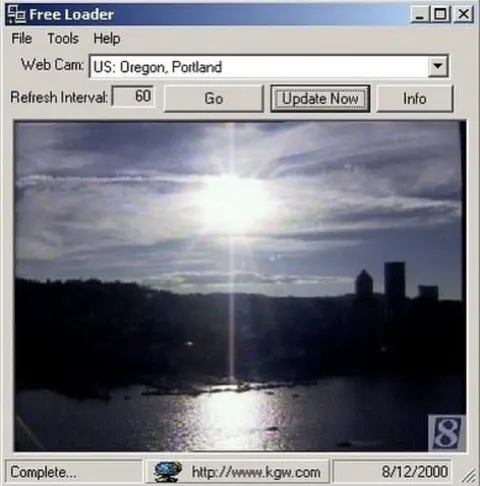Click the Refresh Interval field showing 60

pos(133,97)
